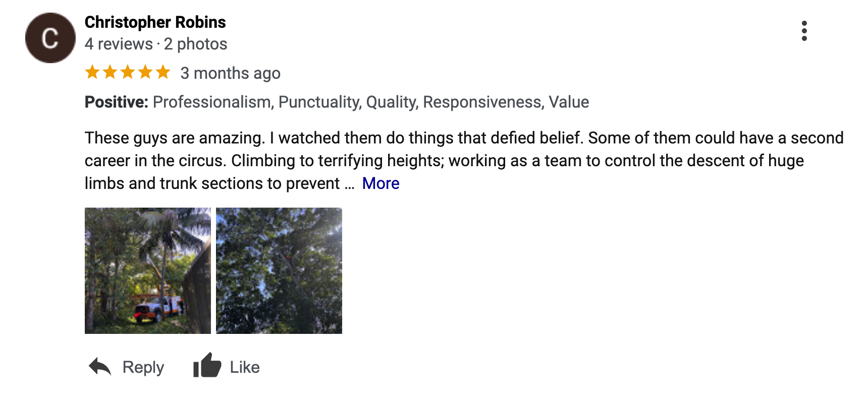Click the thumbs-up Like icon

point(207,366)
